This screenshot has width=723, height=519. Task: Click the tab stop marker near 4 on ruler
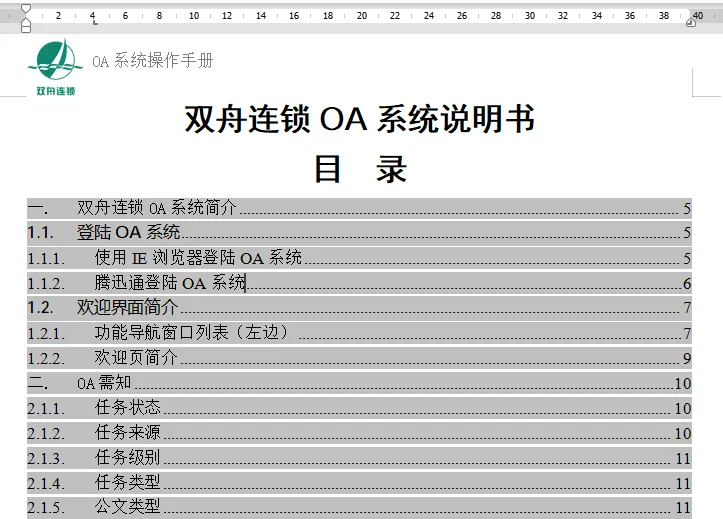(x=95, y=22)
